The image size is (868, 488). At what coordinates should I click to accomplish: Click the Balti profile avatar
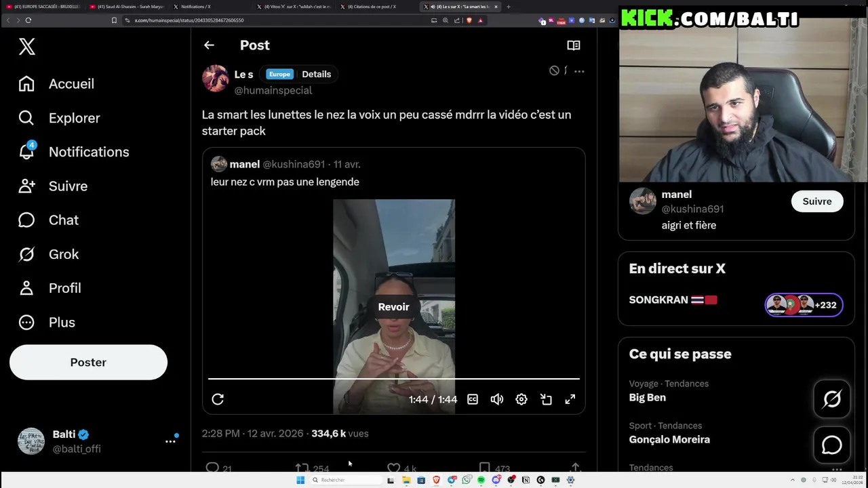click(x=31, y=441)
